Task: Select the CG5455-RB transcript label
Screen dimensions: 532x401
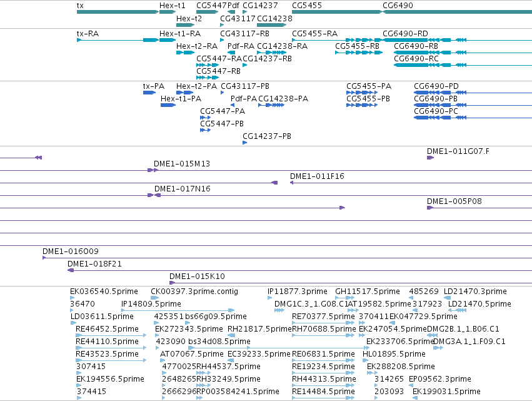Action: [x=357, y=46]
